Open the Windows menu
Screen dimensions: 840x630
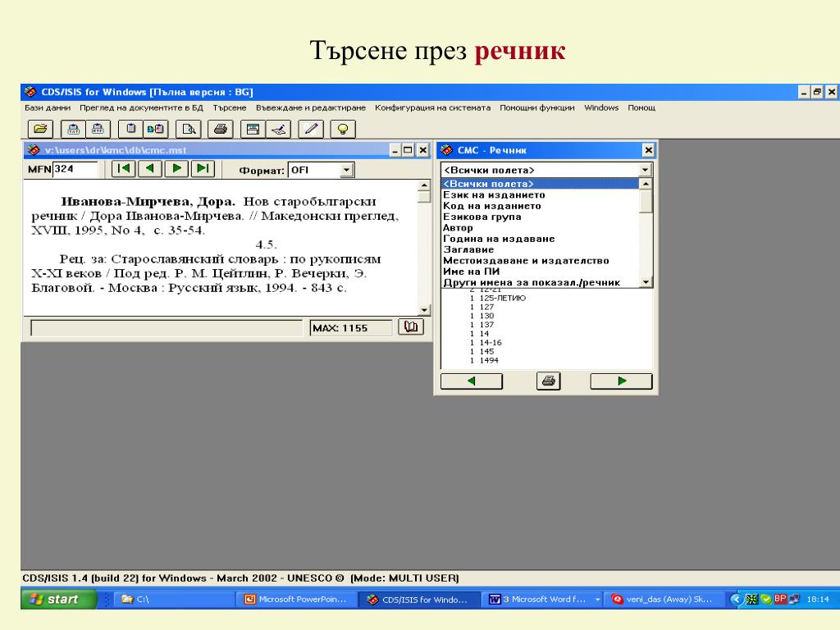pos(601,107)
